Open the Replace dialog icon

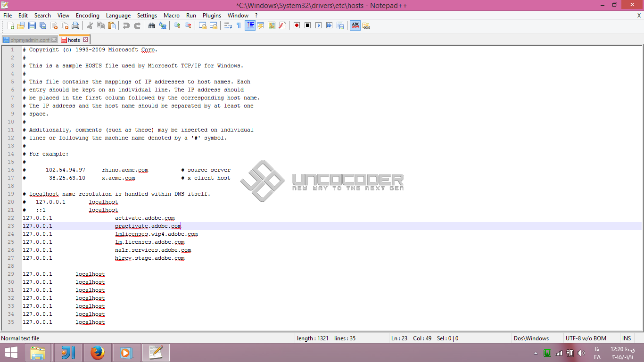tap(162, 25)
